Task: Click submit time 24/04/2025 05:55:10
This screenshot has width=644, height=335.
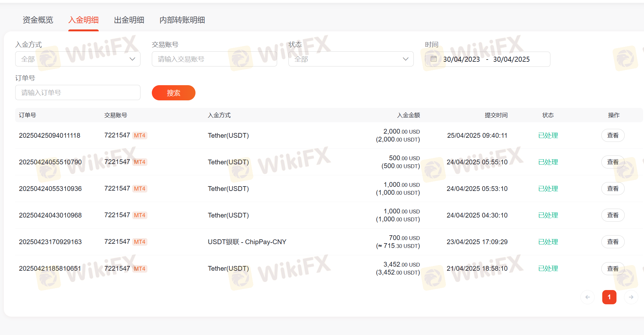Action: coord(477,162)
